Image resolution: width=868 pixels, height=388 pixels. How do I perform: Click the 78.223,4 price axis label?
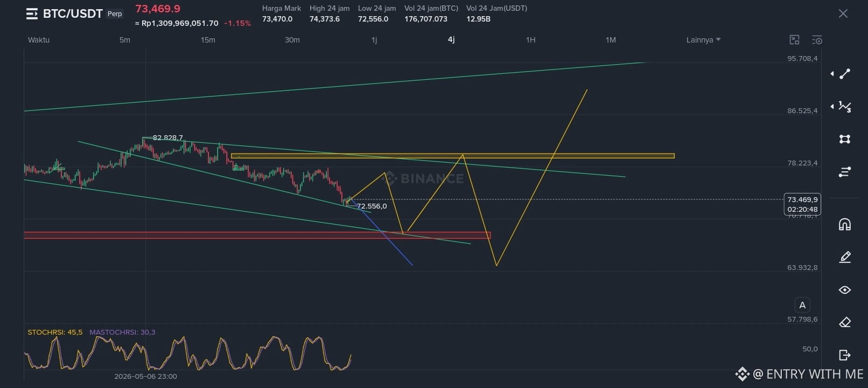pos(802,163)
